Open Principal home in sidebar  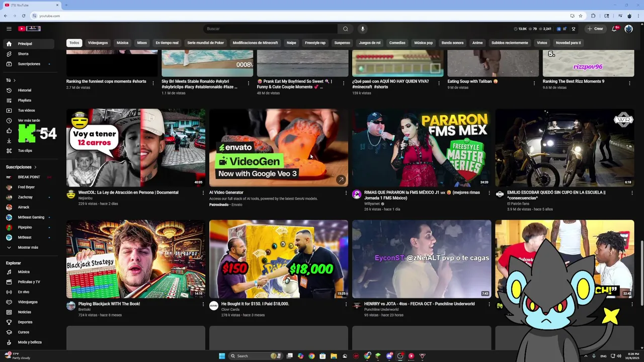(28, 44)
